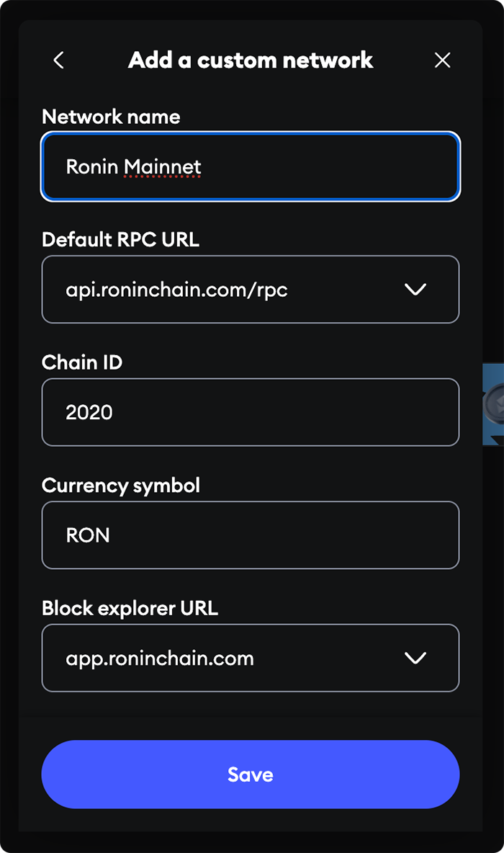Viewport: 504px width, 853px height.
Task: Go back using the left arrow icon
Action: tap(59, 60)
